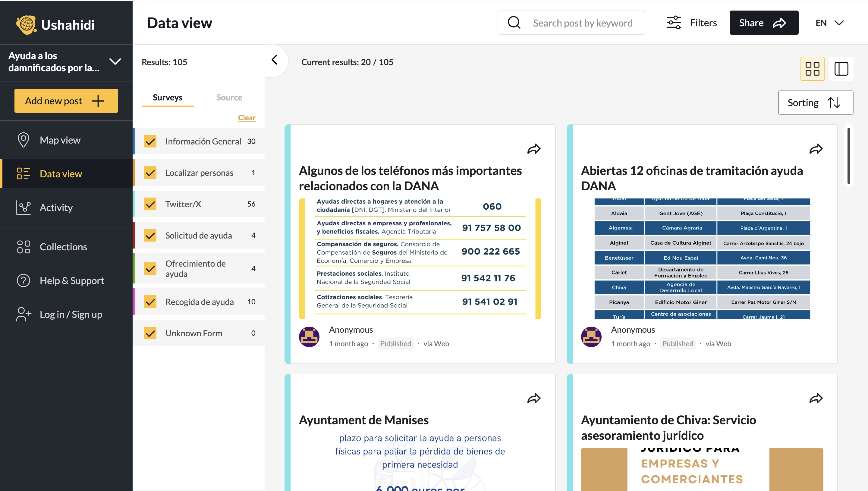Click Twitter/X count '56'
868x491 pixels.
coord(251,204)
